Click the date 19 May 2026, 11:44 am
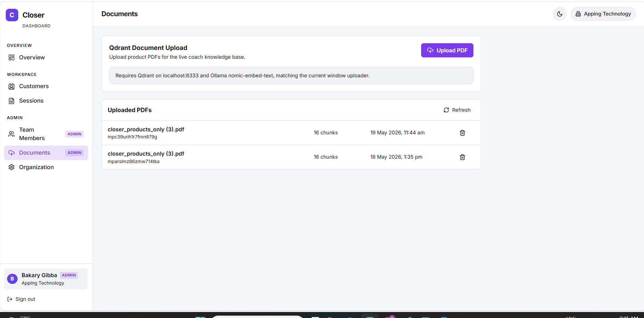The height and width of the screenshot is (318, 644). coord(397,133)
